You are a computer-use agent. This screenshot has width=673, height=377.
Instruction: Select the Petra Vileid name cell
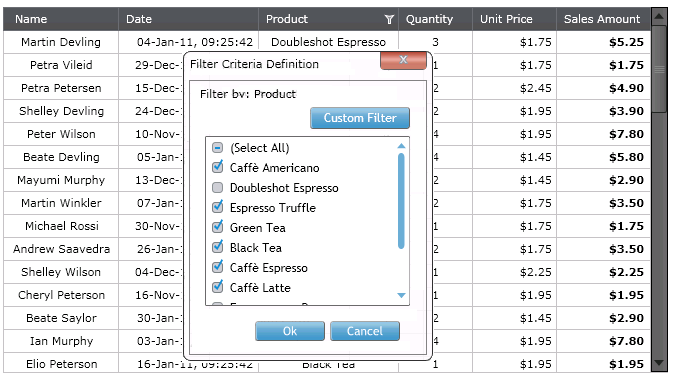point(61,65)
